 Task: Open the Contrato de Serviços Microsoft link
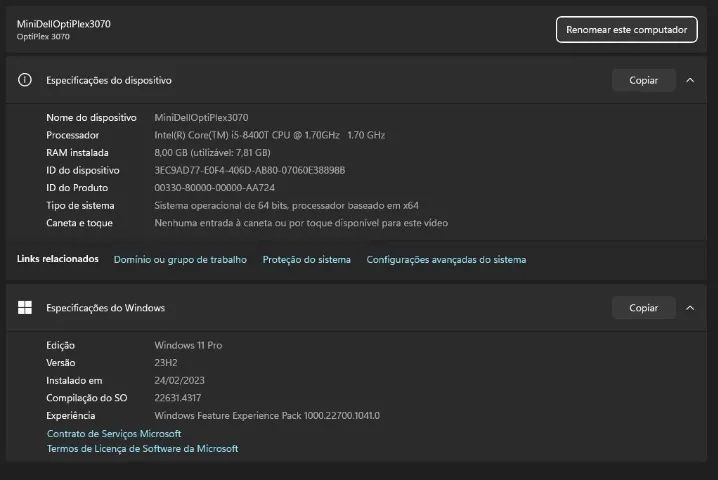pos(114,434)
